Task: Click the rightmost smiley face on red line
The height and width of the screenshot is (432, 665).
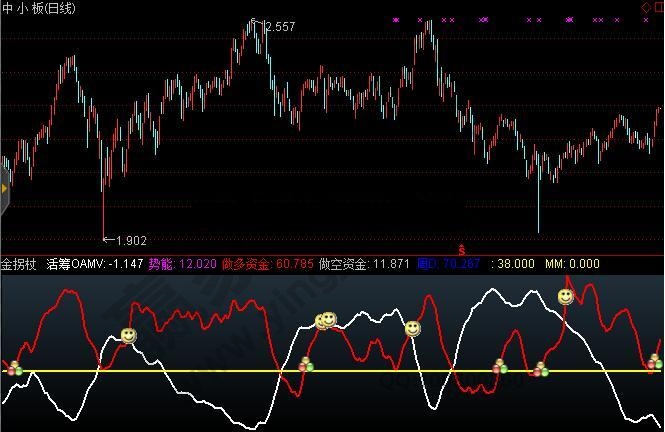Action: pos(566,297)
